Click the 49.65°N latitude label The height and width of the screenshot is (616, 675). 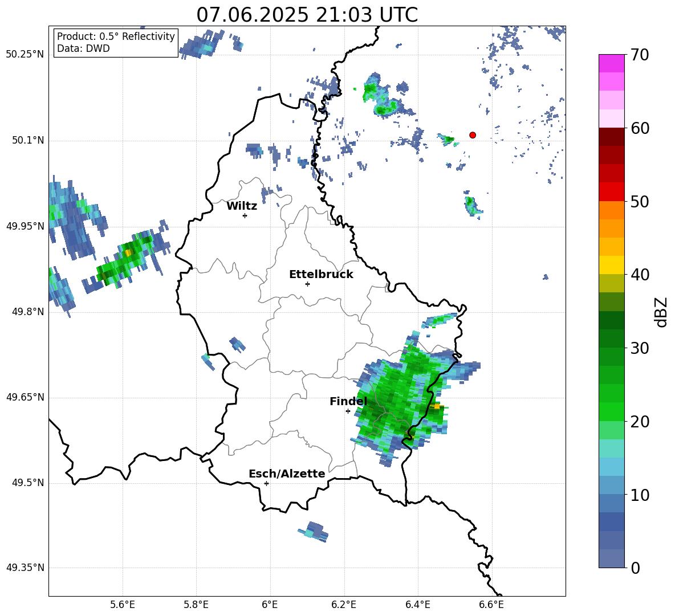tap(25, 397)
